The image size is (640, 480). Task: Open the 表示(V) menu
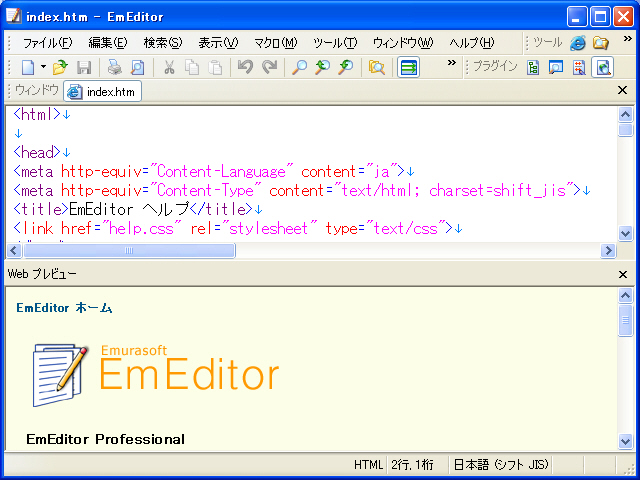[x=218, y=42]
